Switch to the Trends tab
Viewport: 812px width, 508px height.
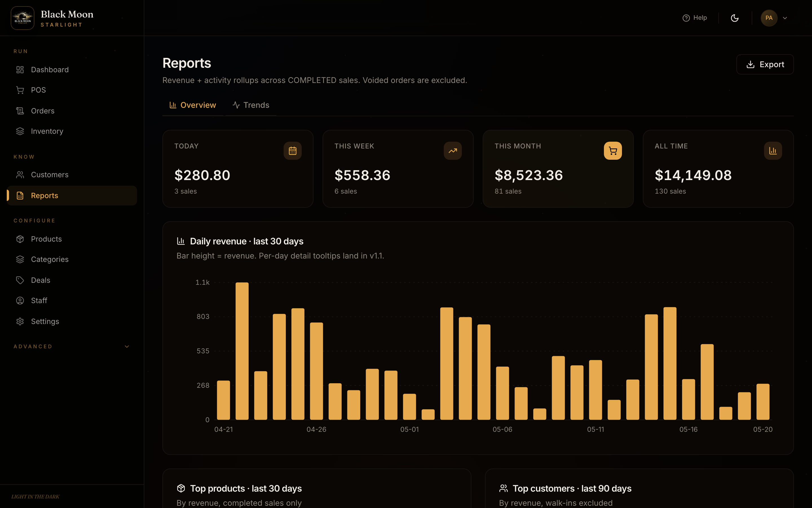(x=251, y=105)
